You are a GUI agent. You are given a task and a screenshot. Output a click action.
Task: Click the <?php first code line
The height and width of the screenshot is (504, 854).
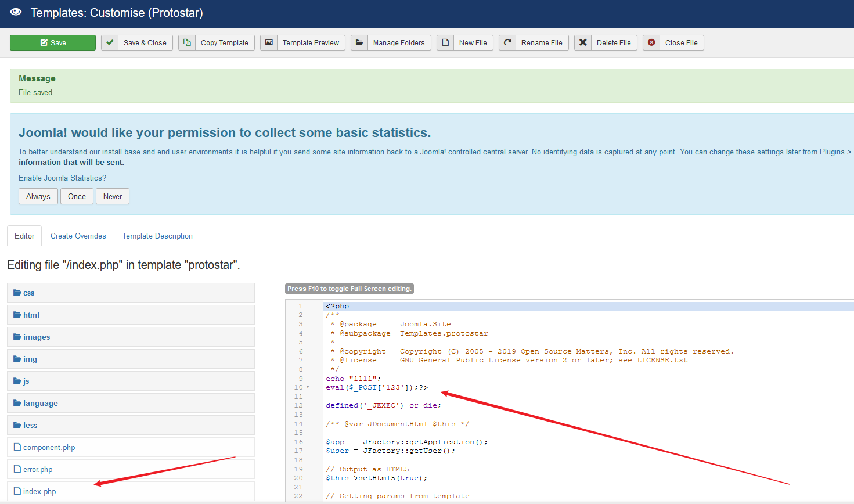(x=337, y=306)
